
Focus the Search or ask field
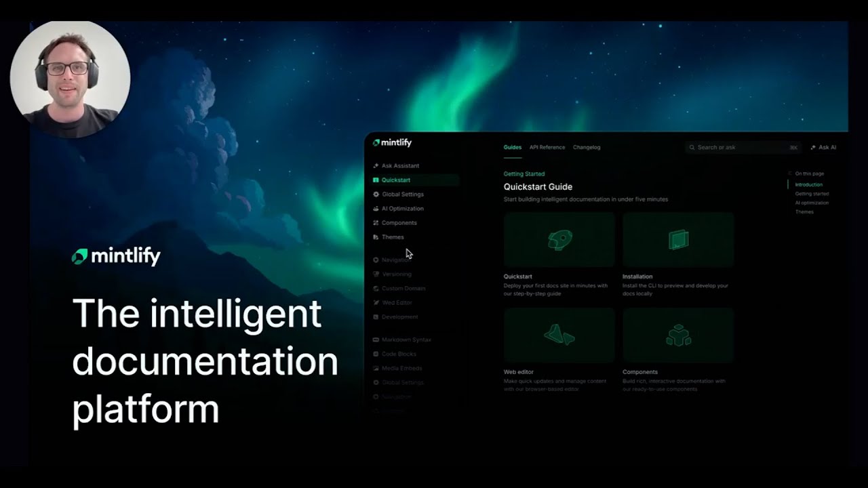pos(743,147)
